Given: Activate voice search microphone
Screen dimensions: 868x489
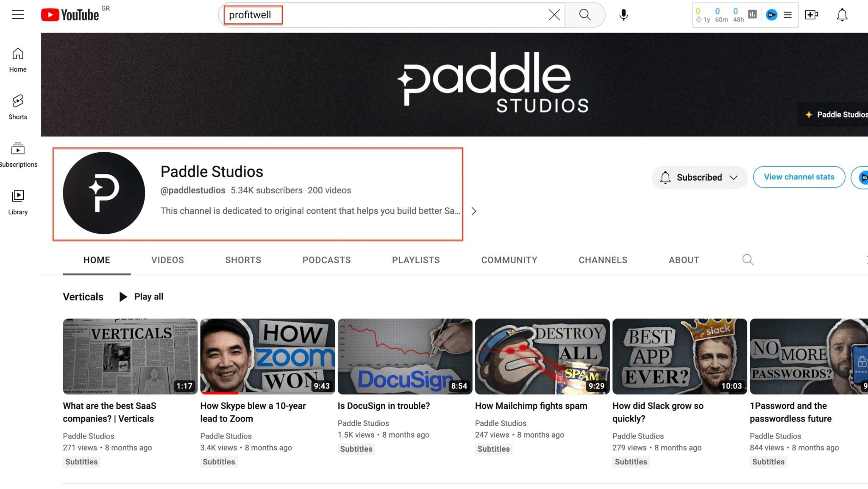Looking at the screenshot, I should [x=623, y=15].
